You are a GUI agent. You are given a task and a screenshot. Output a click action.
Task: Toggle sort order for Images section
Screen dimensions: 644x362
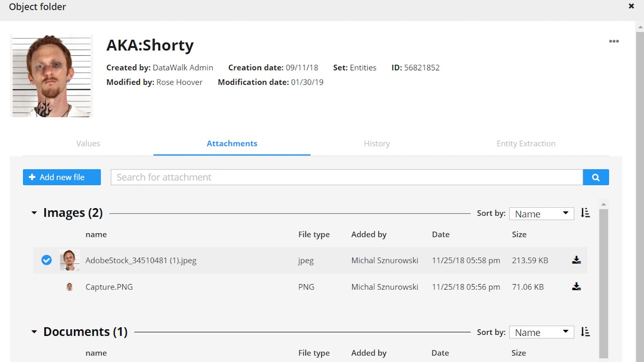click(585, 213)
